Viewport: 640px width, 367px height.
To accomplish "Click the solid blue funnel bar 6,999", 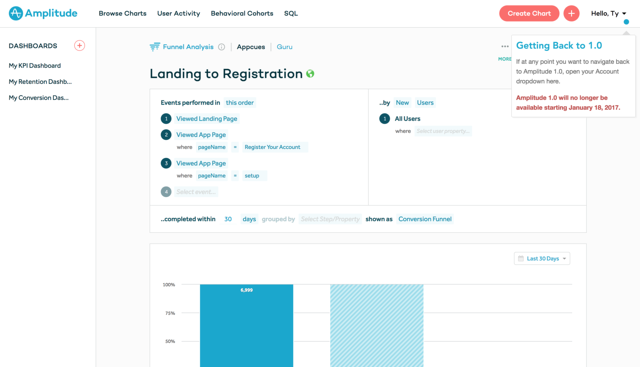I will coord(247,325).
